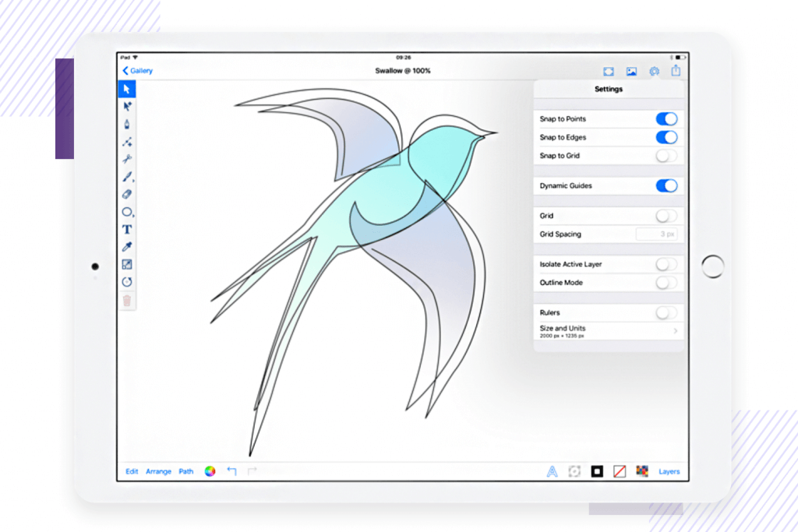This screenshot has width=798, height=532.
Task: Enable Isolate Active Layer
Action: click(x=666, y=264)
